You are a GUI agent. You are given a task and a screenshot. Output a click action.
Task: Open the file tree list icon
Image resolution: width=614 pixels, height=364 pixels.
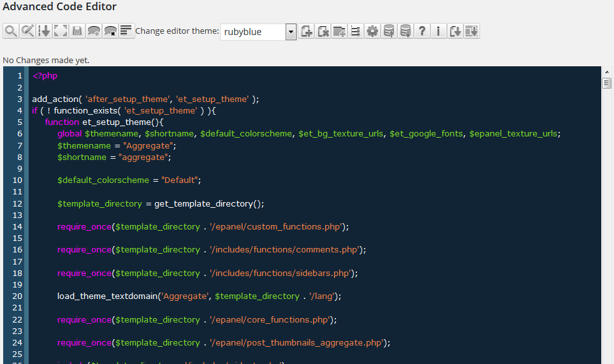pyautogui.click(x=356, y=31)
